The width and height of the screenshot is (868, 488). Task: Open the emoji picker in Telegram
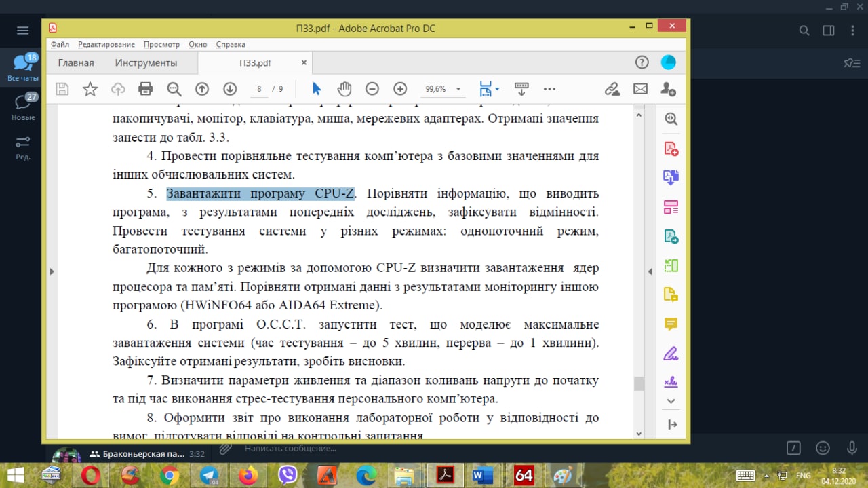pyautogui.click(x=823, y=448)
